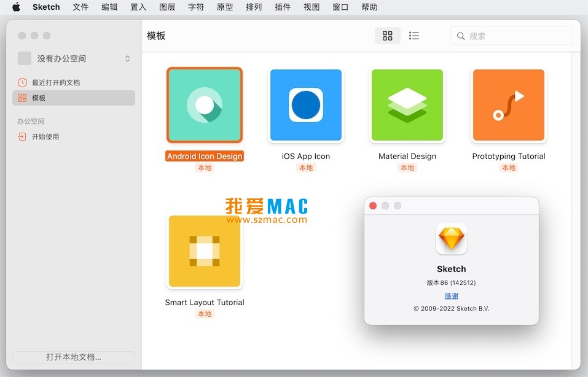Image resolution: width=588 pixels, height=377 pixels.
Task: Select the Smart Layout Tutorial template
Action: pos(204,251)
